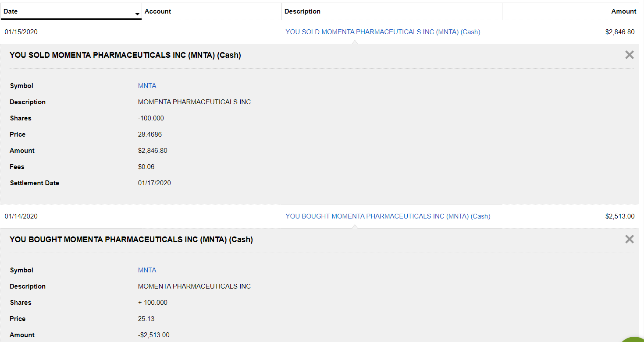Sort by the Description column header
Screen dimensions: 644x342
[x=302, y=11]
